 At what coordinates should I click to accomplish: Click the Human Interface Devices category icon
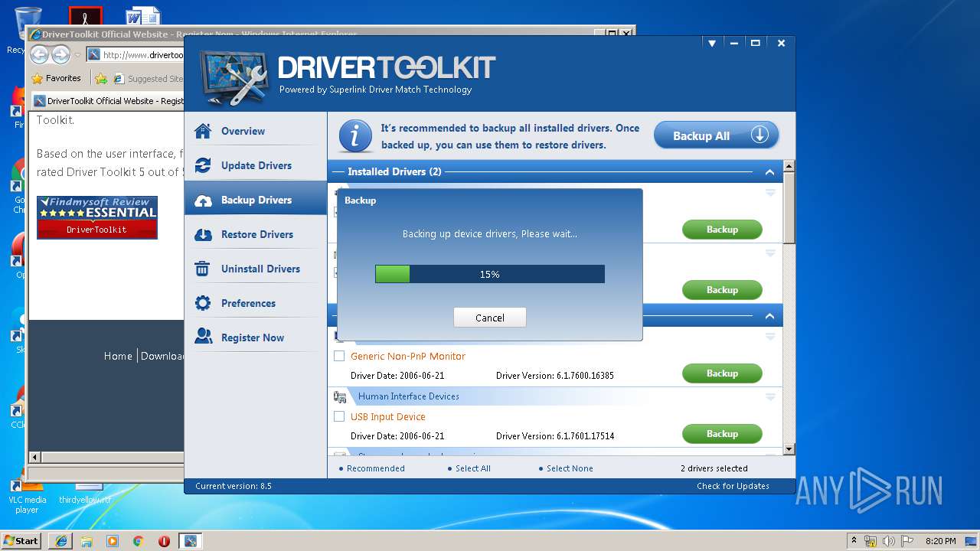point(340,396)
